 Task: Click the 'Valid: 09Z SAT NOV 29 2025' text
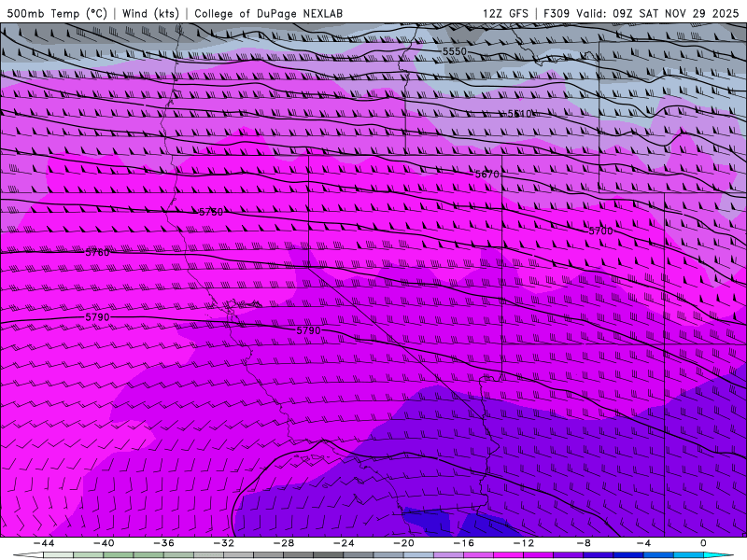tap(657, 13)
